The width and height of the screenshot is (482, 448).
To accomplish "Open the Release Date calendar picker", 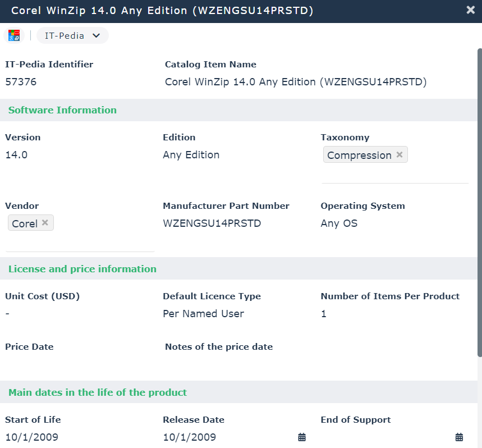I will coord(301,437).
